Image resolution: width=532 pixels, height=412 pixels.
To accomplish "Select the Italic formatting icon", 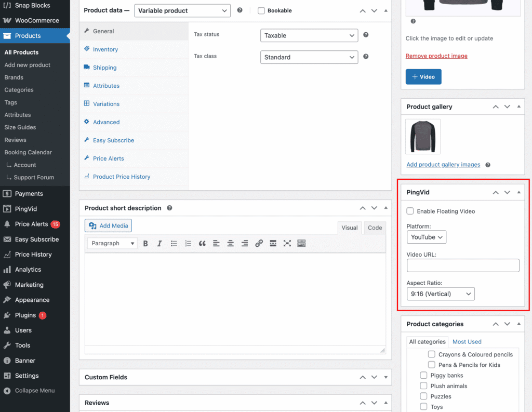I will [159, 243].
